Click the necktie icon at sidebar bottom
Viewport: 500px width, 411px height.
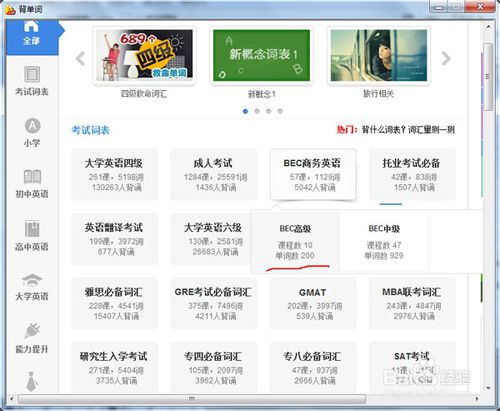(x=32, y=381)
